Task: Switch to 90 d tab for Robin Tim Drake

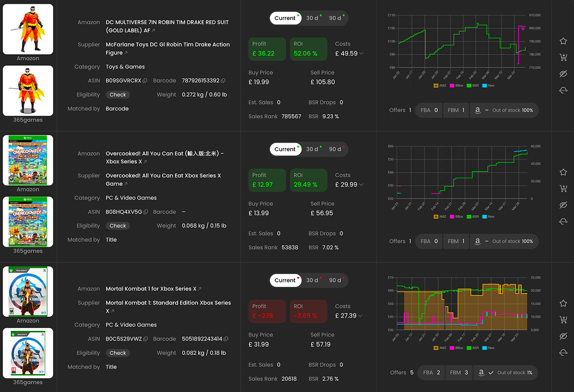Action: 336,18
